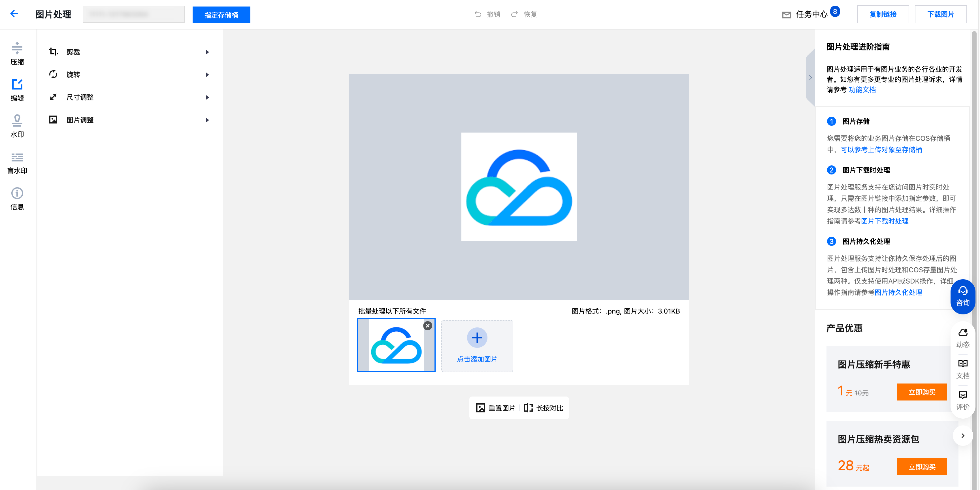
Task: Click the 图片持久化处理 step heading
Action: (866, 241)
